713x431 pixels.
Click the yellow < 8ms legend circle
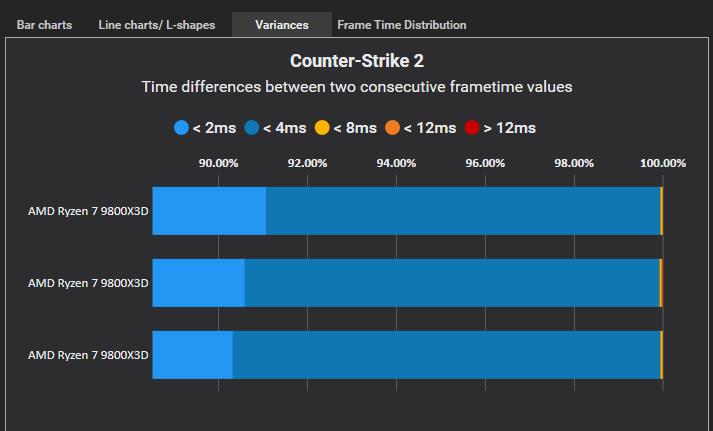coord(322,128)
